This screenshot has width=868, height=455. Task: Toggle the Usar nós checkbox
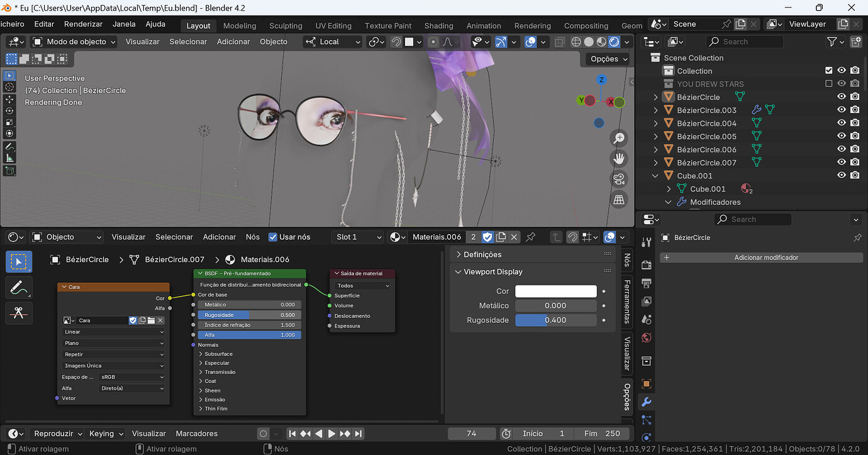click(272, 237)
